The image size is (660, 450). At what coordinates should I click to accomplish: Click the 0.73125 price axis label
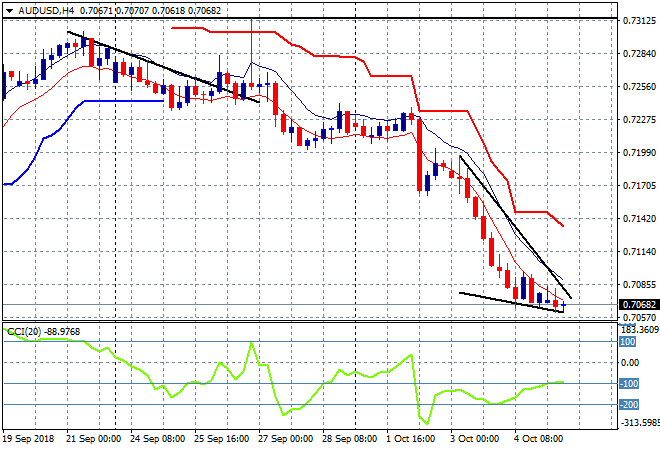click(639, 21)
